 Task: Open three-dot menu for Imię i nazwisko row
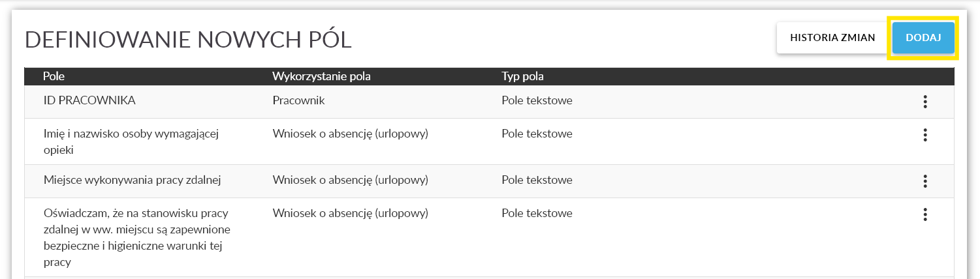click(x=925, y=135)
